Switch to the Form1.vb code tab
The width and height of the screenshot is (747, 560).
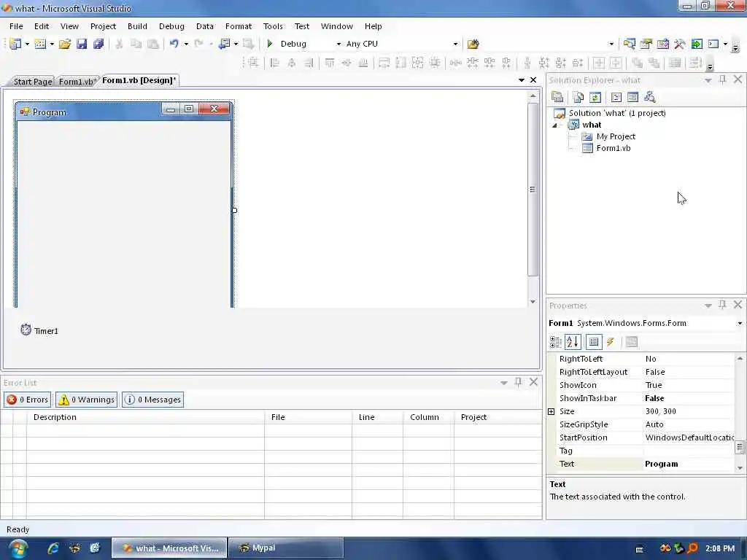point(77,82)
